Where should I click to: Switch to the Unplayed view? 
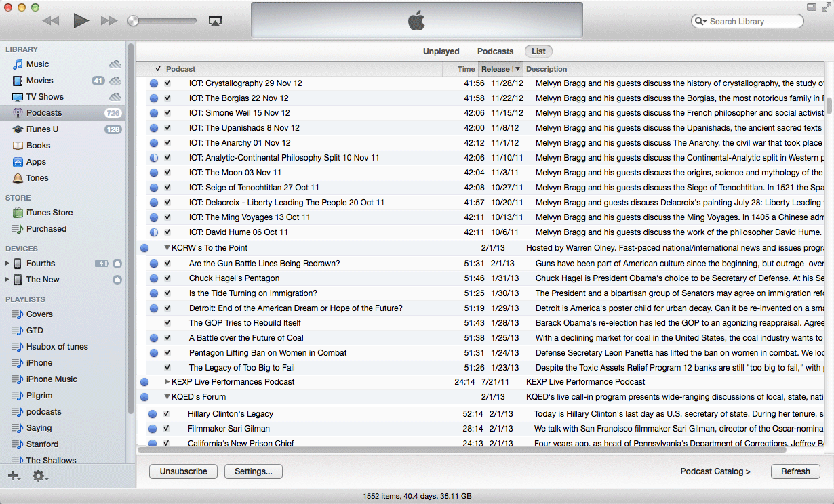[441, 51]
